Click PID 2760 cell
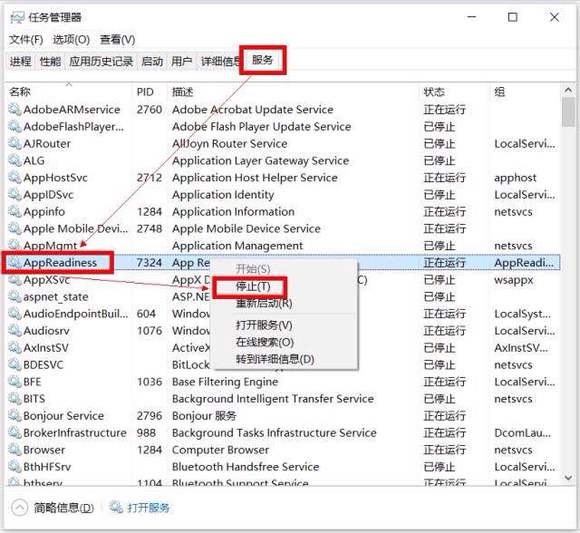 coord(149,109)
